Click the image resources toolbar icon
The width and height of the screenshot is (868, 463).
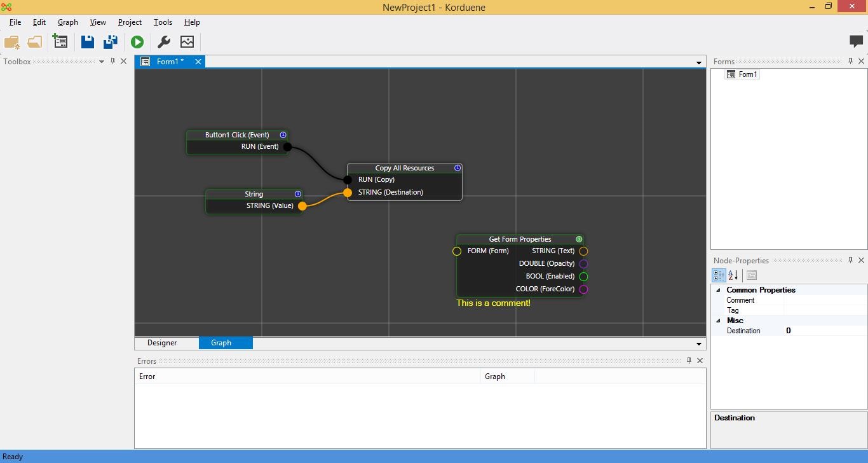coord(187,42)
